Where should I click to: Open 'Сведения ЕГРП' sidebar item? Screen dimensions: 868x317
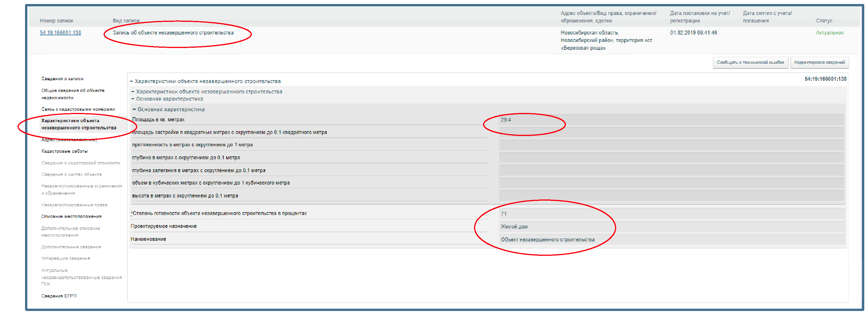click(59, 296)
